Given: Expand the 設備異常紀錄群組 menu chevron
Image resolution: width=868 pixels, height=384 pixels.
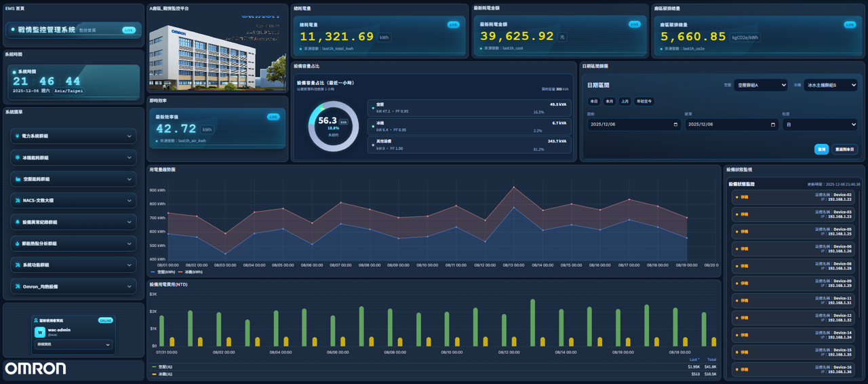Looking at the screenshot, I should (x=130, y=222).
